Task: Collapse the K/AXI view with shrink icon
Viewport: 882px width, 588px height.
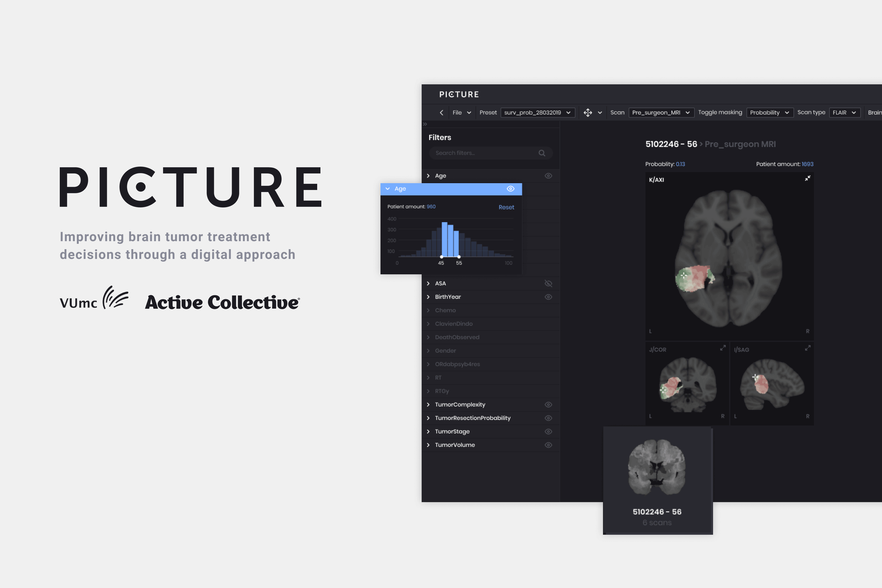Action: 807,178
